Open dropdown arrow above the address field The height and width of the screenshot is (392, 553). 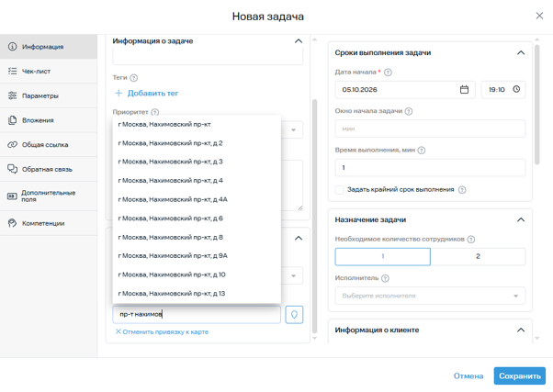293,276
